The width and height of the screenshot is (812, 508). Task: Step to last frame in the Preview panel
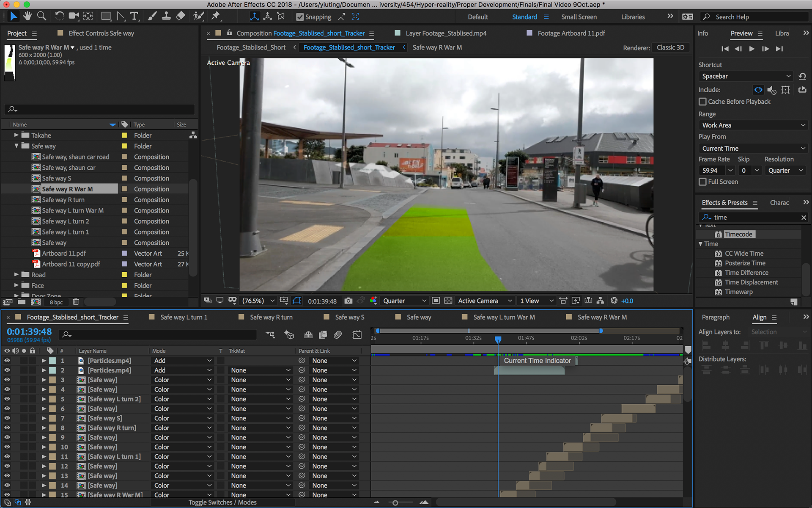tap(779, 49)
